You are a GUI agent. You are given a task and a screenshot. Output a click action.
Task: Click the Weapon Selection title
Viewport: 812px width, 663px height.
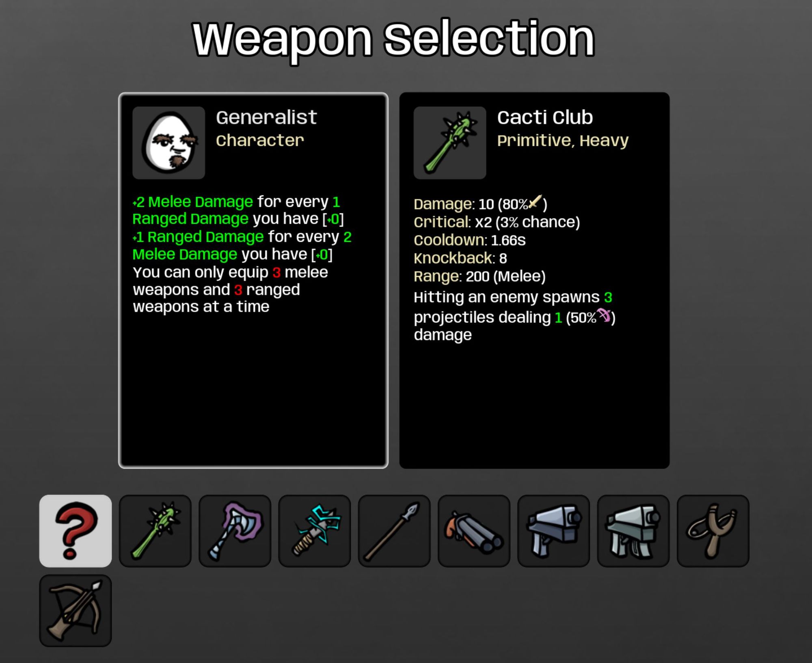pyautogui.click(x=393, y=39)
